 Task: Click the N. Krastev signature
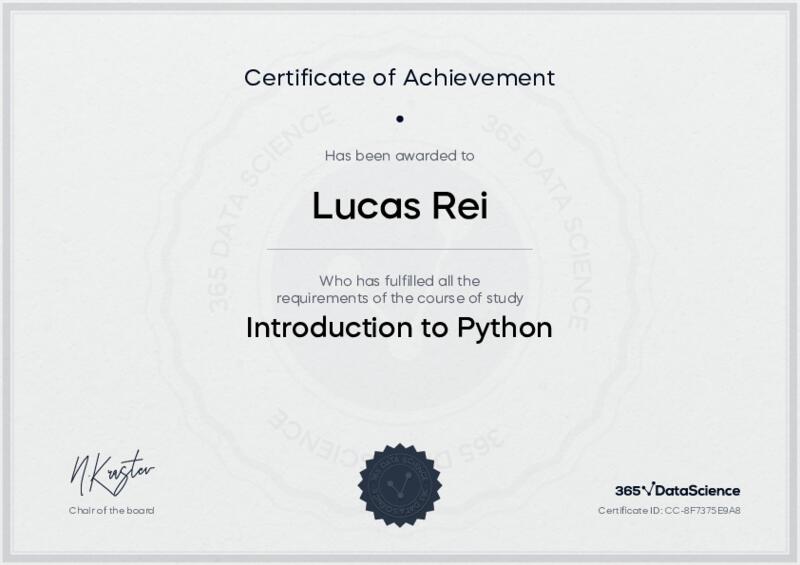tap(112, 473)
